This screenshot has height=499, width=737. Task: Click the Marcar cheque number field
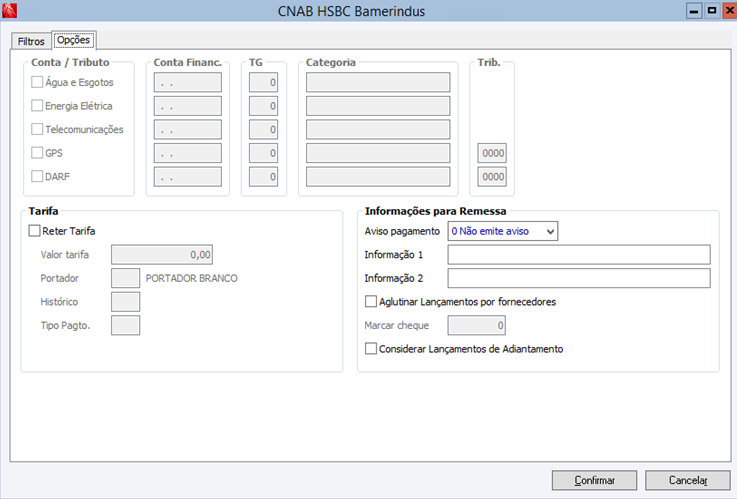476,325
